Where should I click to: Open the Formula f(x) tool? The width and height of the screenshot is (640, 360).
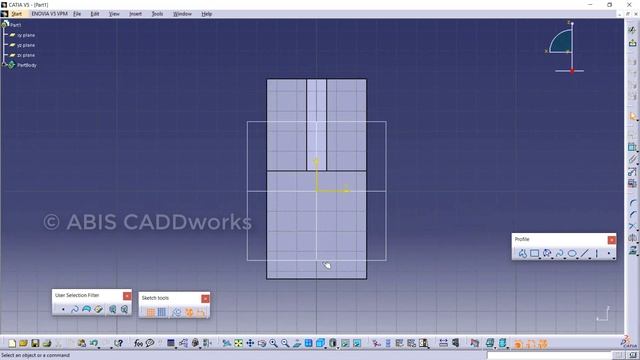138,343
